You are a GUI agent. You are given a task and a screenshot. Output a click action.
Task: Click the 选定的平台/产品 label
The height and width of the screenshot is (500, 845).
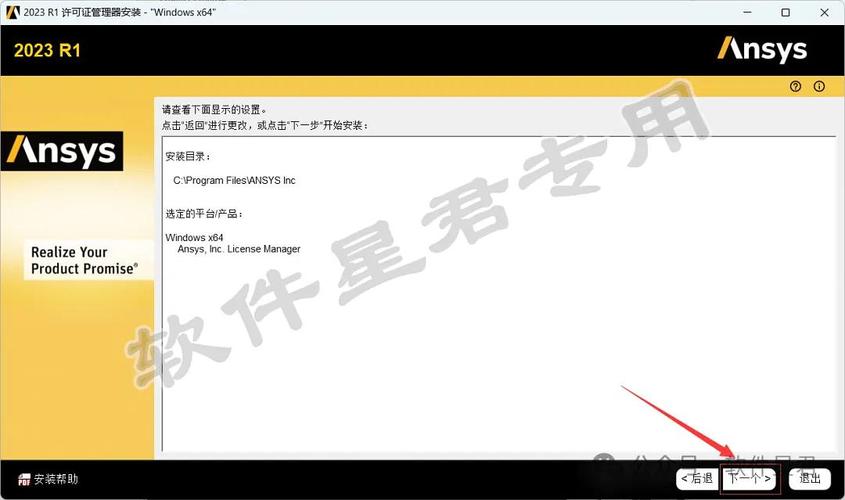tap(204, 214)
